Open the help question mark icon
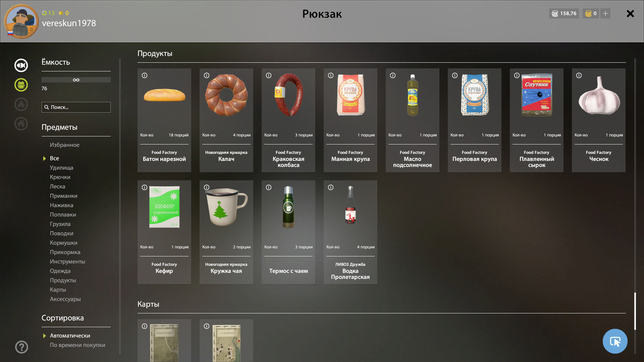Viewport: 644px width, 362px height. 21,347
